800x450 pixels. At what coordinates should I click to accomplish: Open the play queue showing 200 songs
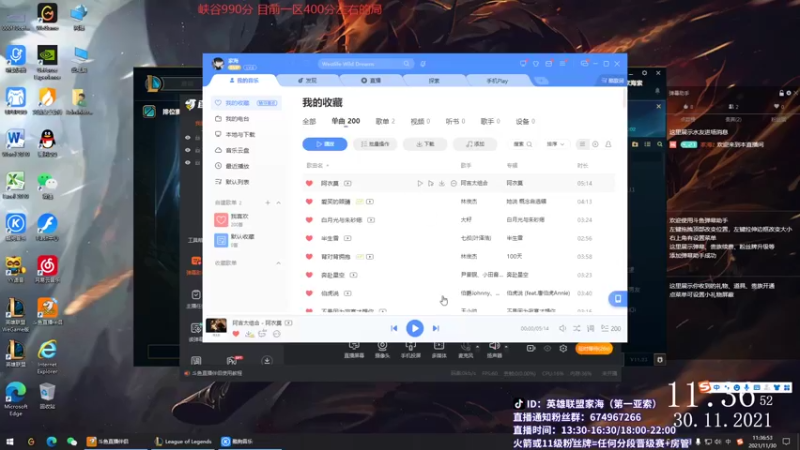(611, 329)
